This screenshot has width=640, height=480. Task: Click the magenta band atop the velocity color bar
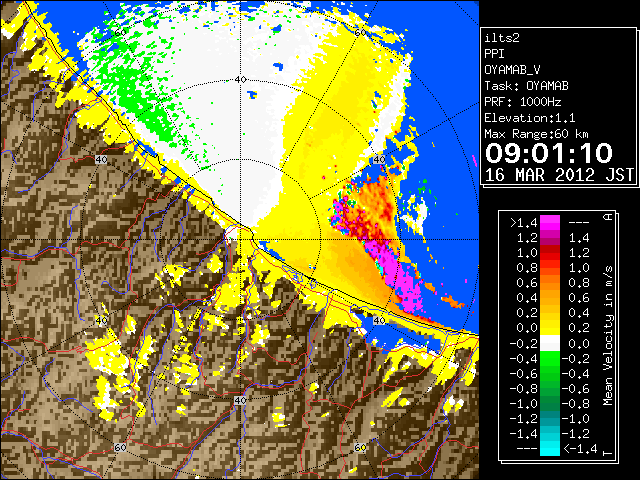coord(550,222)
